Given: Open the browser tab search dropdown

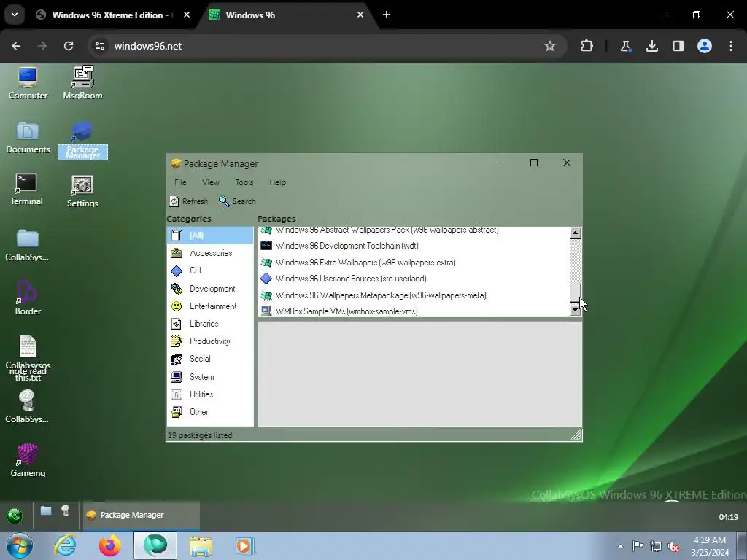Looking at the screenshot, I should tap(15, 15).
